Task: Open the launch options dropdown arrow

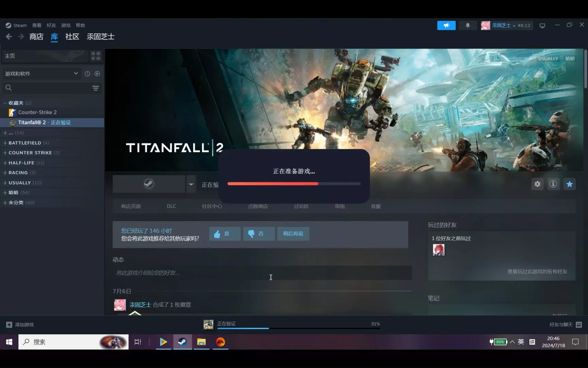Action: coord(191,184)
